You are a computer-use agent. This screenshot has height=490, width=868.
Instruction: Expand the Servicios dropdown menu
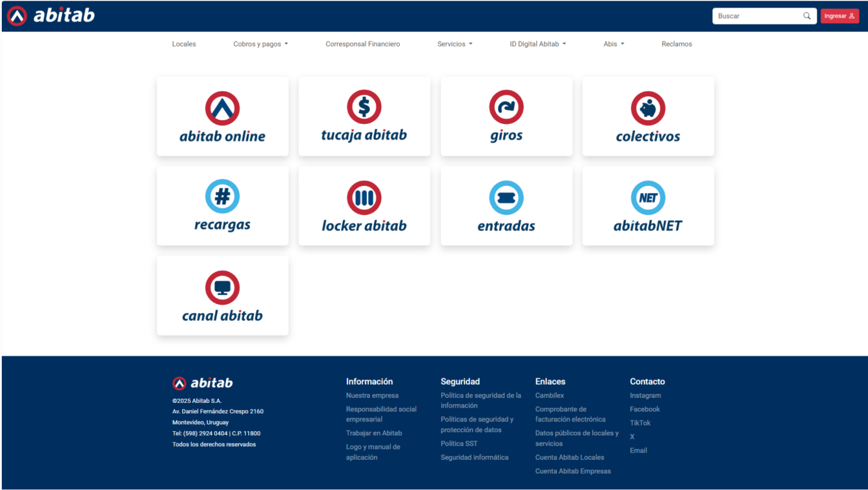pyautogui.click(x=454, y=44)
